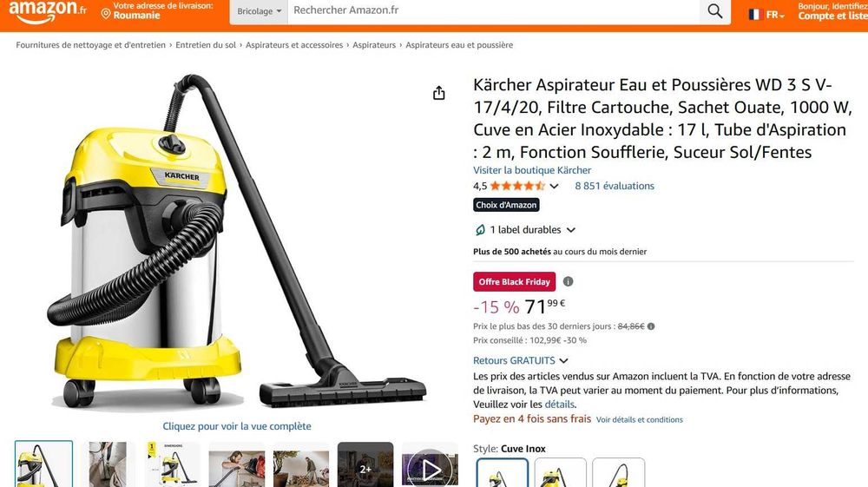Open the 8 851 évaluations link

point(615,186)
